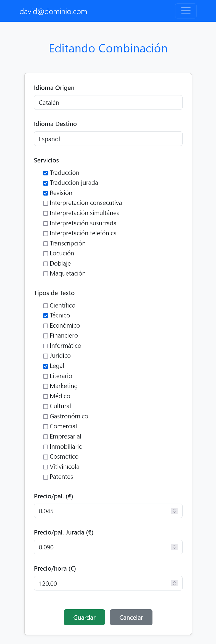Image resolution: width=216 pixels, height=644 pixels.
Task: Tick the Doblaje checkbox
Action: tap(46, 264)
